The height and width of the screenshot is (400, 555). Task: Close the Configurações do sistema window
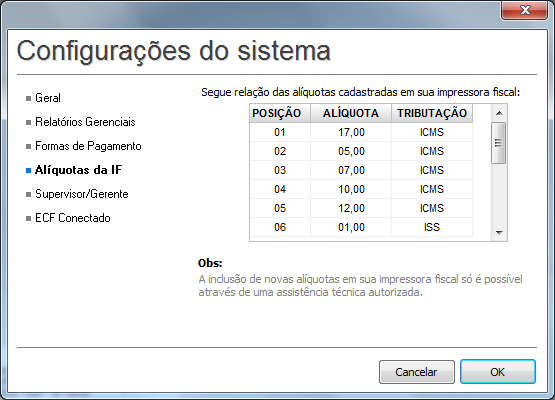[525, 10]
